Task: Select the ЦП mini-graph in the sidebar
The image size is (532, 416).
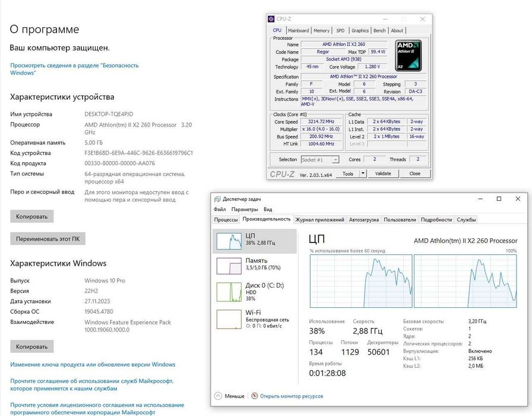Action: [229, 241]
